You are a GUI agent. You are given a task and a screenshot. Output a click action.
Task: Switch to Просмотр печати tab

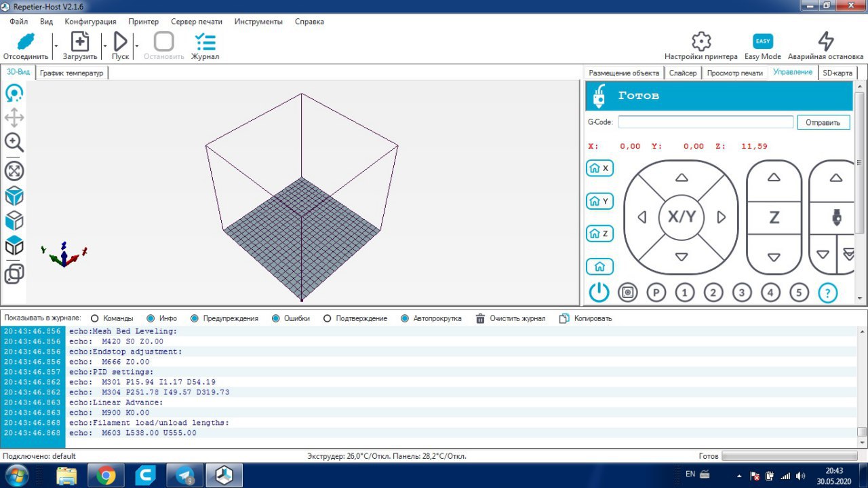[734, 73]
